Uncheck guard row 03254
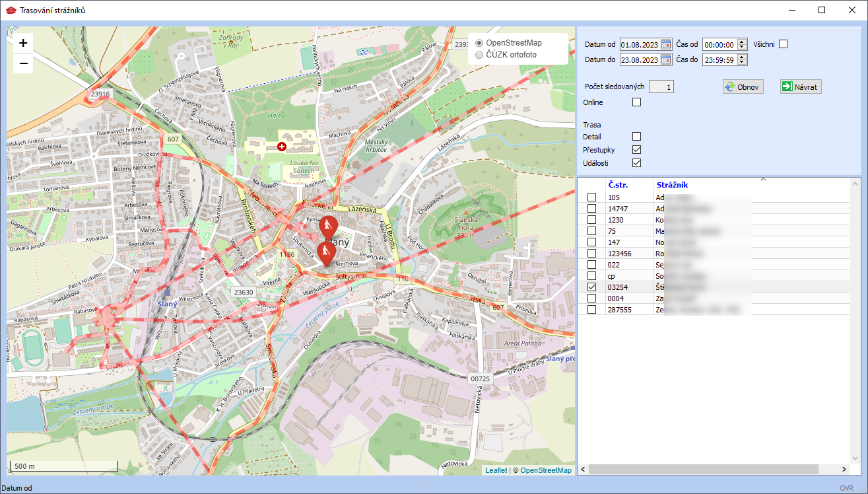Screen dimensions: 868x494 pyautogui.click(x=592, y=287)
